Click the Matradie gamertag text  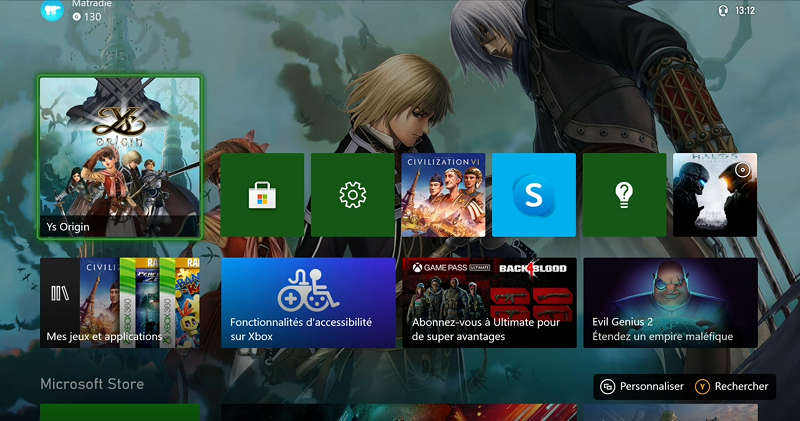92,4
